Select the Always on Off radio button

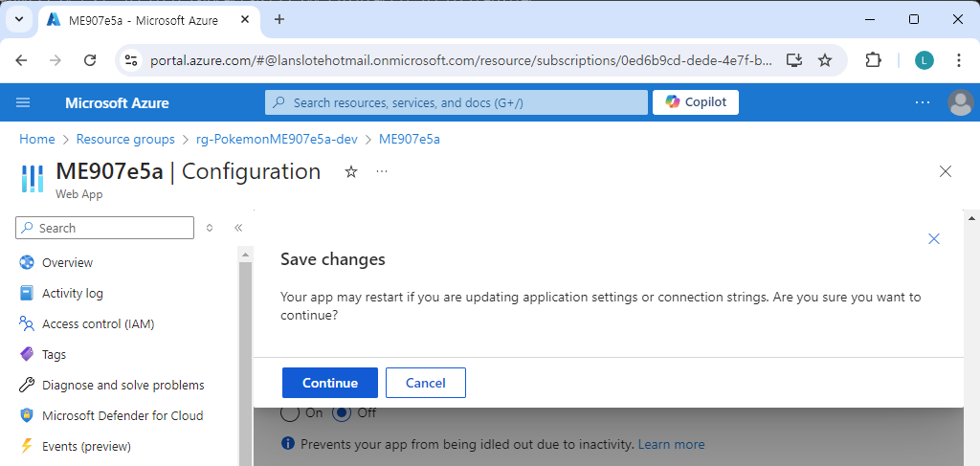coord(342,413)
